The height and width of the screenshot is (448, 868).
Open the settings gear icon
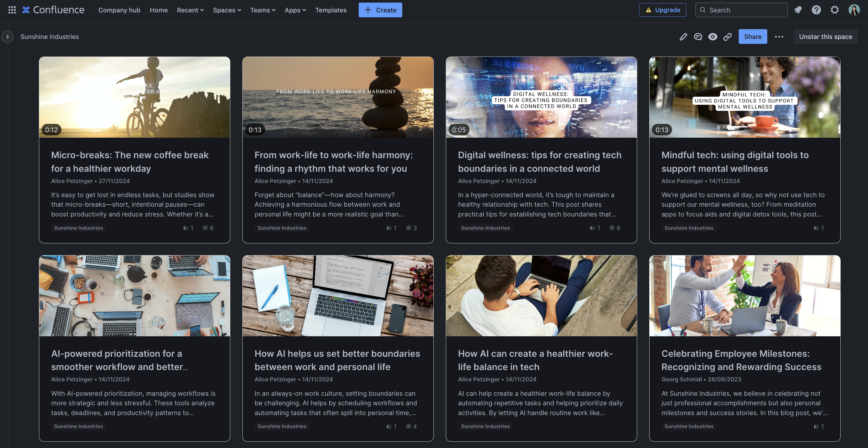tap(834, 10)
